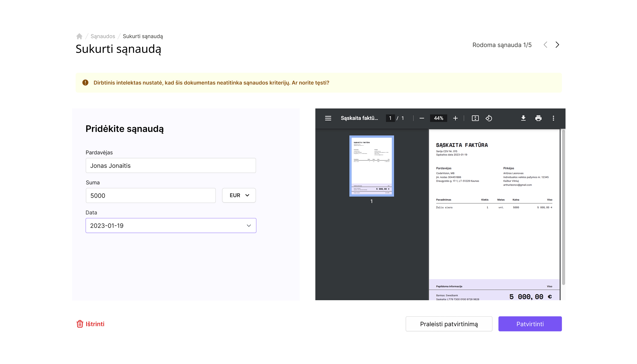The width and height of the screenshot is (637, 364).
Task: Click the arthurleonov@gmail.com email text
Action: (517, 185)
